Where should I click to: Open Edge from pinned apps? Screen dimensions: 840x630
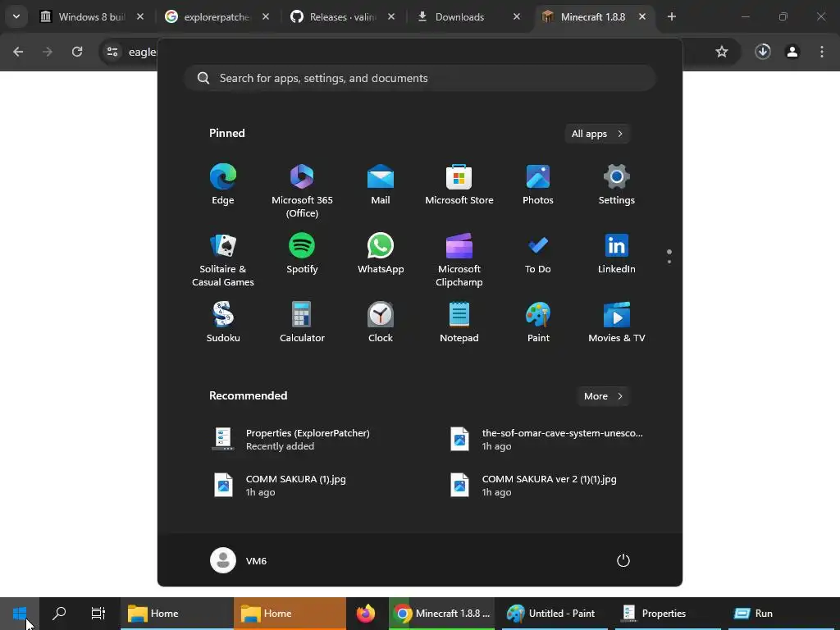tap(223, 185)
